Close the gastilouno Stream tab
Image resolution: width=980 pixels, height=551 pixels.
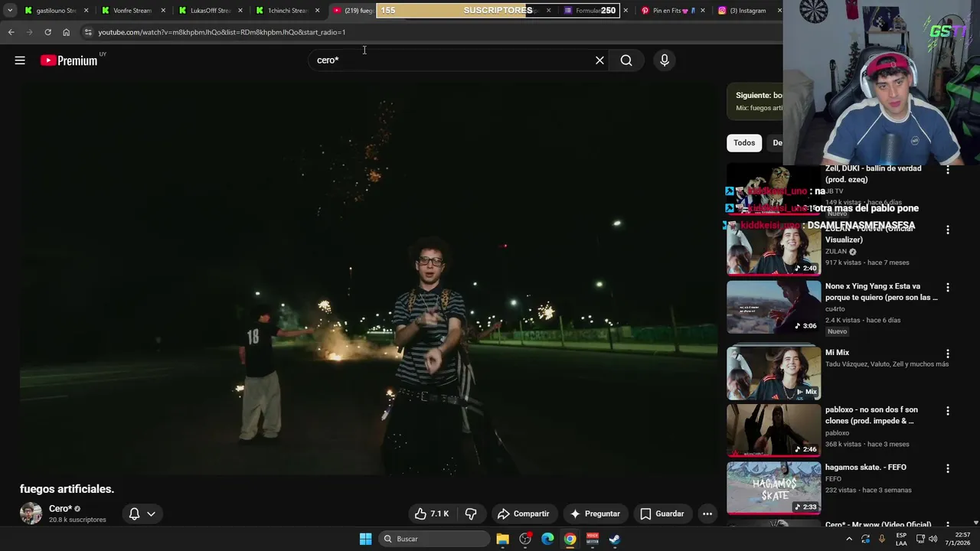pyautogui.click(x=86, y=11)
